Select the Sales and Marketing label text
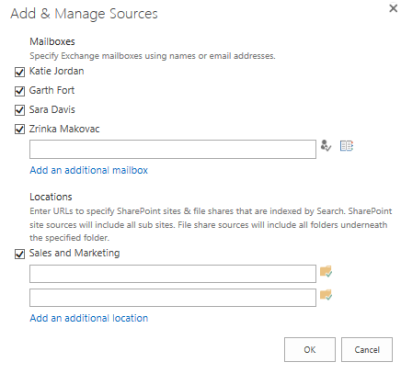The image size is (401, 385). [x=75, y=253]
